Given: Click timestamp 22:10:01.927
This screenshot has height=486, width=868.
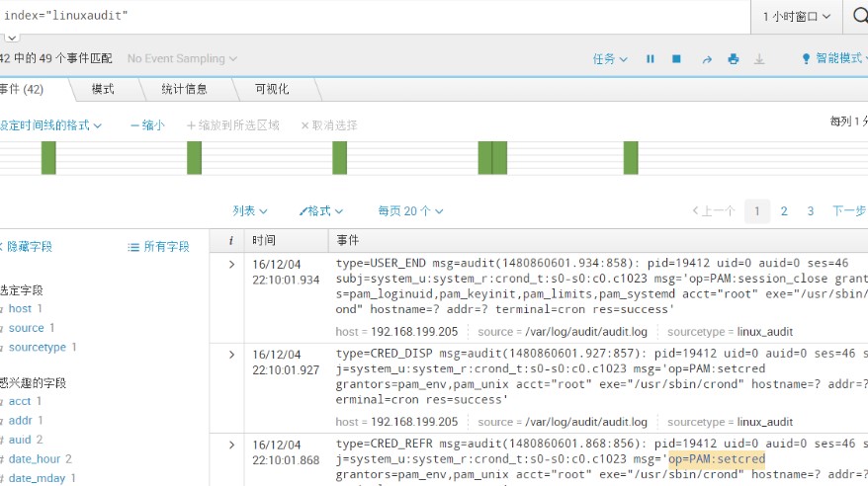Looking at the screenshot, I should pos(286,370).
